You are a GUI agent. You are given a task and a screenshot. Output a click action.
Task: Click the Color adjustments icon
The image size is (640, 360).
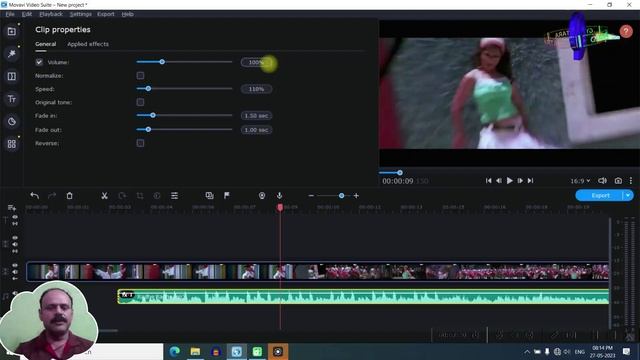(157, 196)
